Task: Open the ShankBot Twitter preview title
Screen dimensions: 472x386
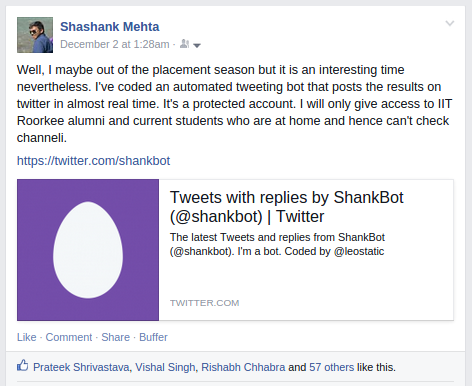Action: [x=287, y=207]
